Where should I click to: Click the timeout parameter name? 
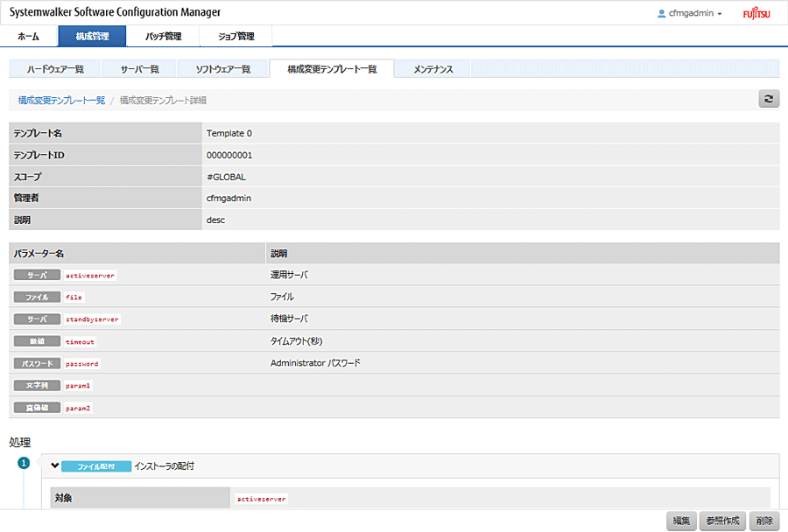click(x=80, y=341)
